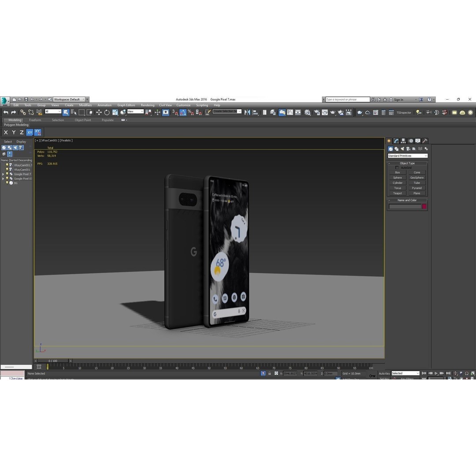The image size is (476, 476).
Task: Click Sign In in the title bar
Action: pyautogui.click(x=398, y=100)
